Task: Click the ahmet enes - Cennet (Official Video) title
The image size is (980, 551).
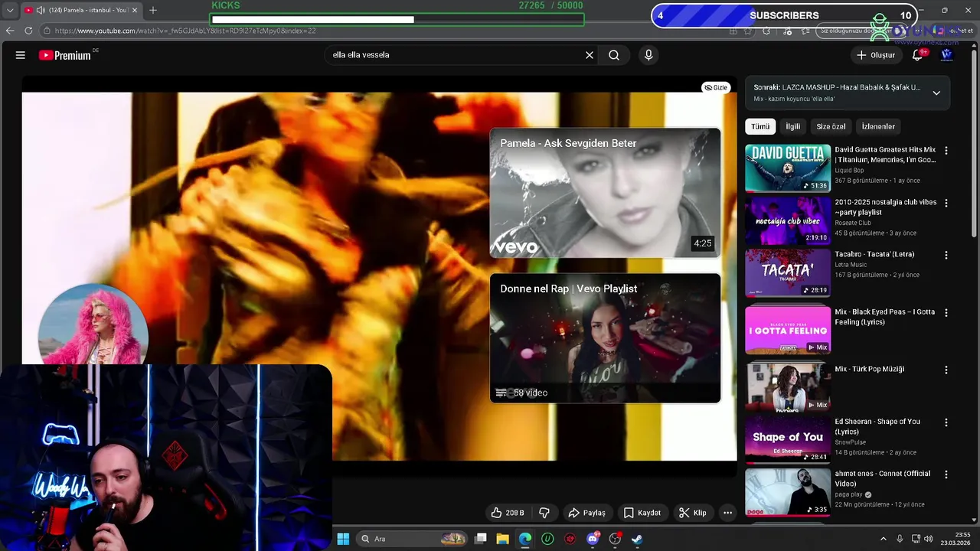Action: (882, 478)
